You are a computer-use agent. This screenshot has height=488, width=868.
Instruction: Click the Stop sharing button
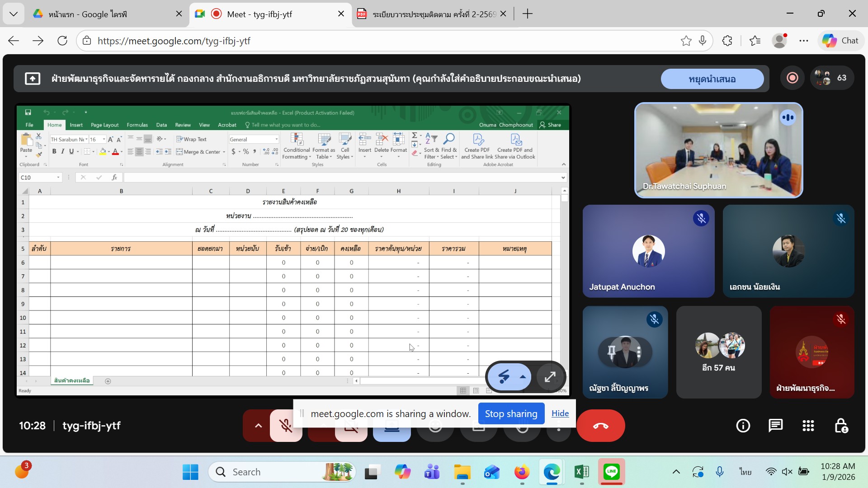(x=511, y=413)
